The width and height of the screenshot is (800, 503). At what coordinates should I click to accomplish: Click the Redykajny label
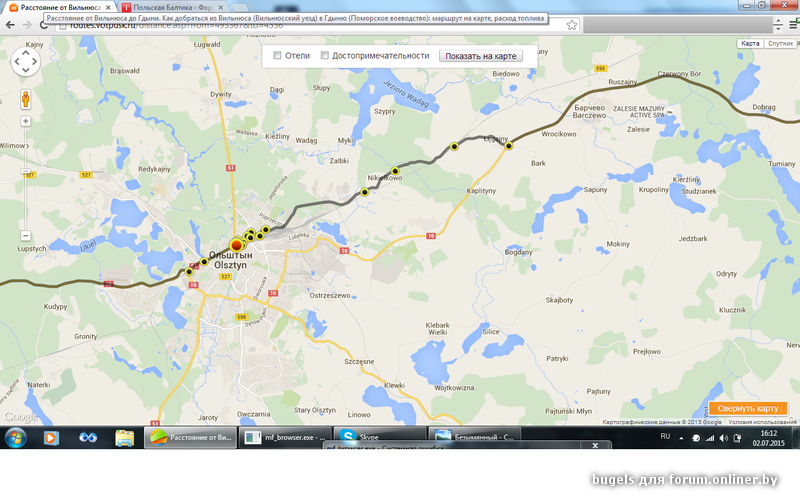coord(154,169)
